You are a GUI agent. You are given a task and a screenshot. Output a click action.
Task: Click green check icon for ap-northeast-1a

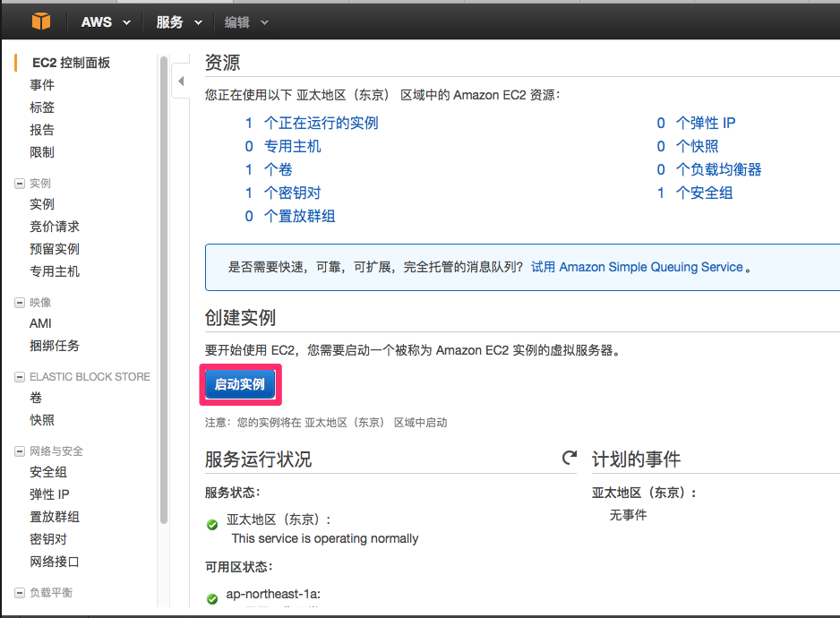(212, 598)
